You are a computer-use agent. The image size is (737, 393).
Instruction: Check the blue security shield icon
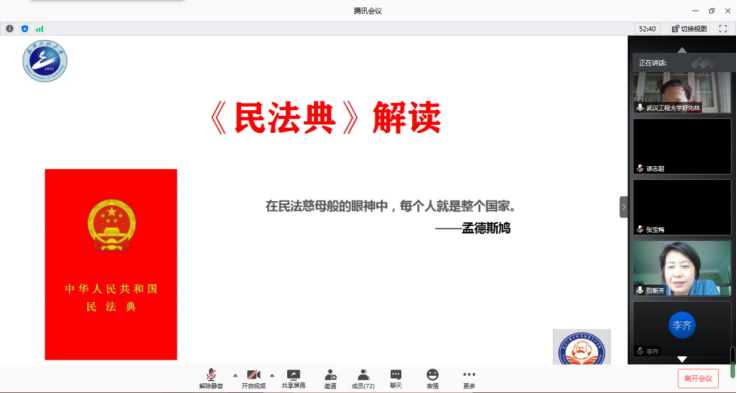click(x=24, y=29)
